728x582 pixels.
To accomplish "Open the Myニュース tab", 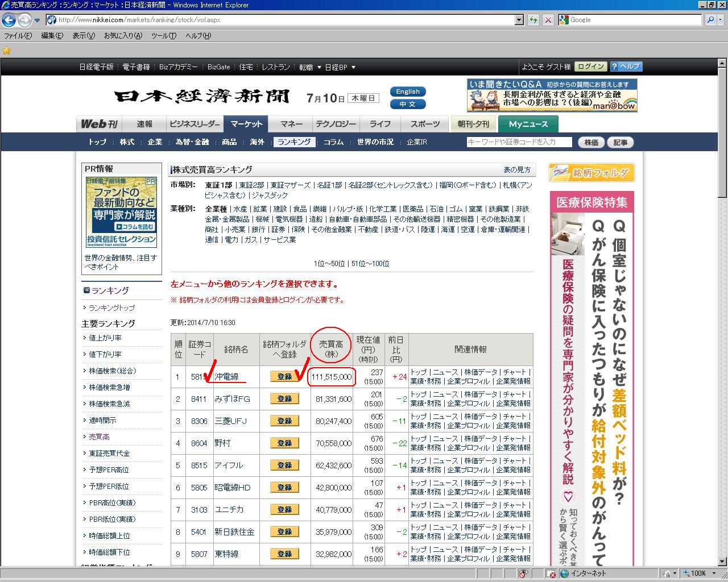I will click(x=528, y=124).
